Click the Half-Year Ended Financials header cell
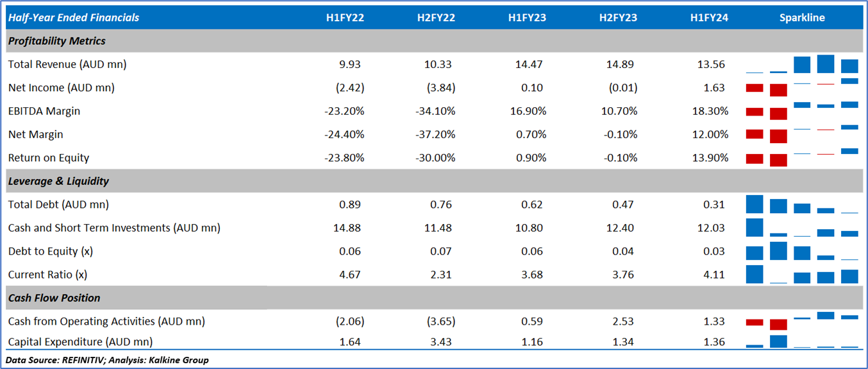 coord(74,18)
